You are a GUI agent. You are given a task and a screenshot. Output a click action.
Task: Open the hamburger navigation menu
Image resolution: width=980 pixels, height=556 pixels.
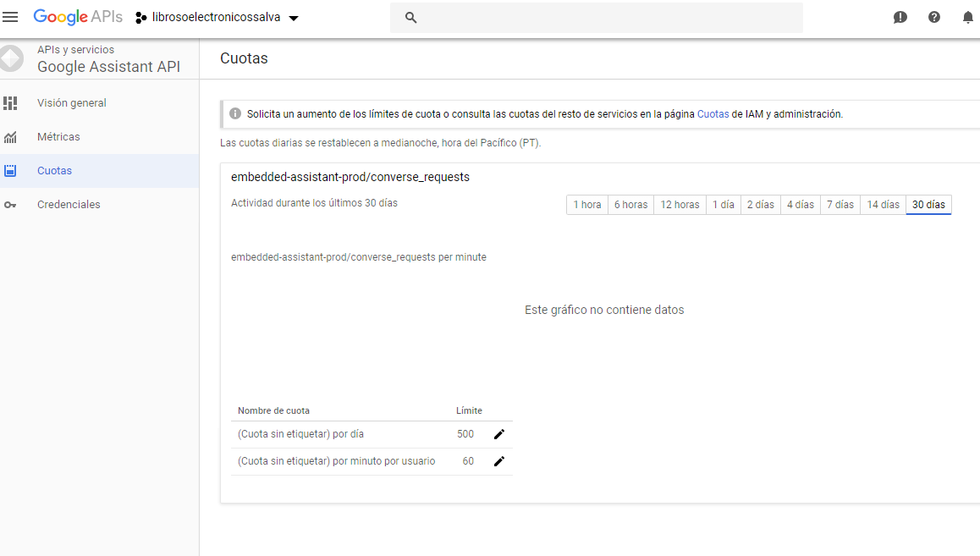pos(11,17)
